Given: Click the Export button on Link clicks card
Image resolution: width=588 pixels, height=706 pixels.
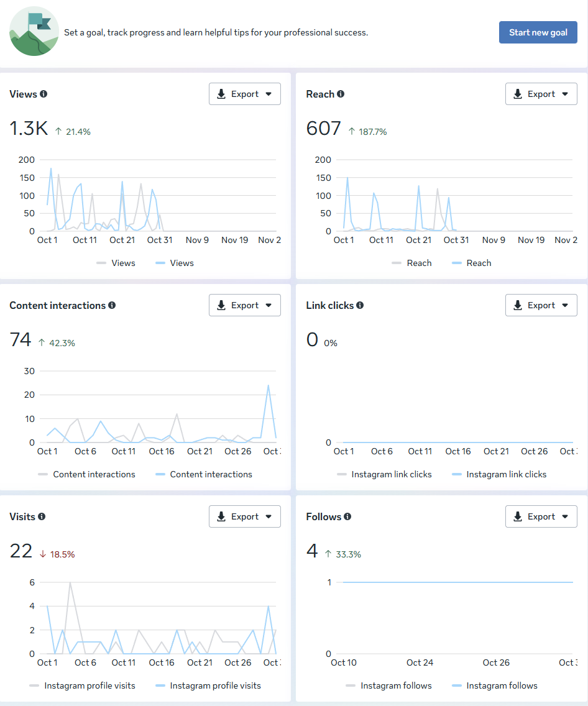Looking at the screenshot, I should pyautogui.click(x=541, y=305).
